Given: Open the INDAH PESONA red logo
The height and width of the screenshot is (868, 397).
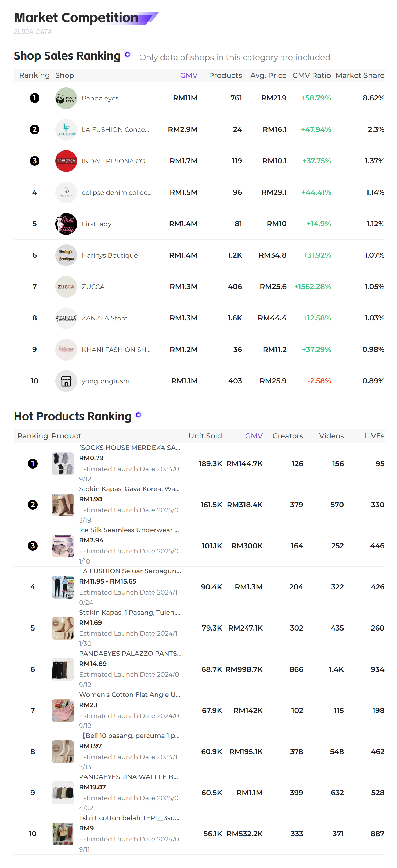Looking at the screenshot, I should 66,161.
